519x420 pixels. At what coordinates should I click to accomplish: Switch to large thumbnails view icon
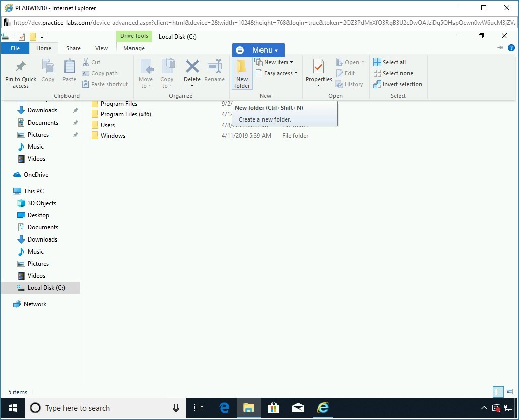509,392
